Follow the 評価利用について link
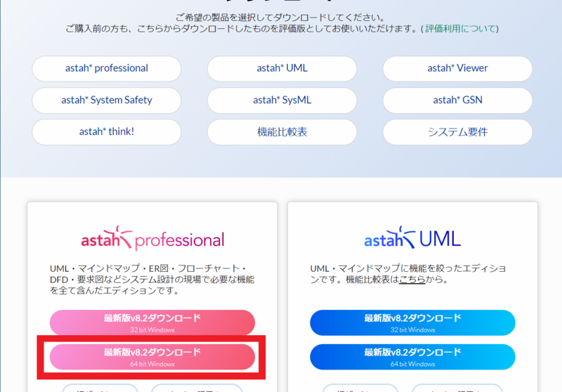This screenshot has width=562, height=392. tap(461, 29)
